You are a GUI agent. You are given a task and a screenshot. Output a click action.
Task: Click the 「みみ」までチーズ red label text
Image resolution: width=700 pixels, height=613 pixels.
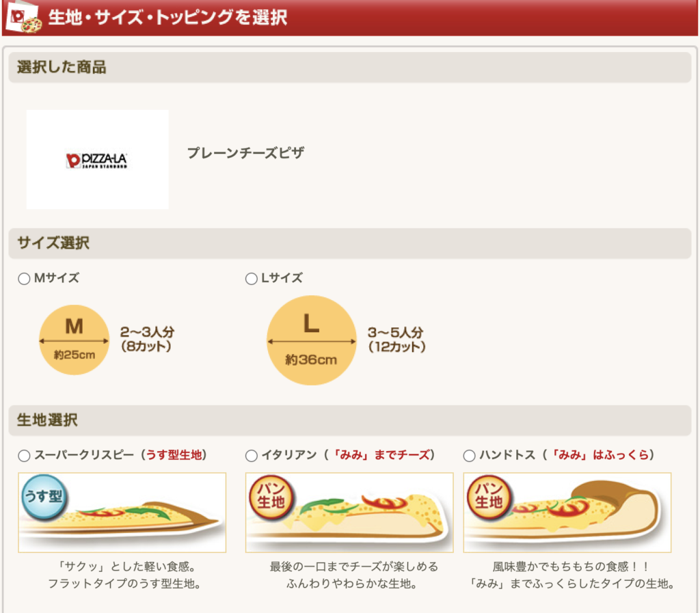tap(381, 455)
